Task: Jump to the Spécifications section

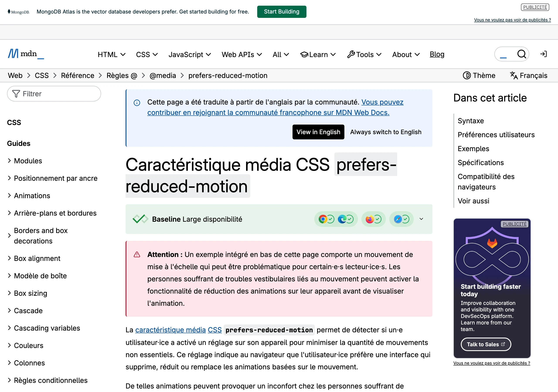Action: click(480, 162)
